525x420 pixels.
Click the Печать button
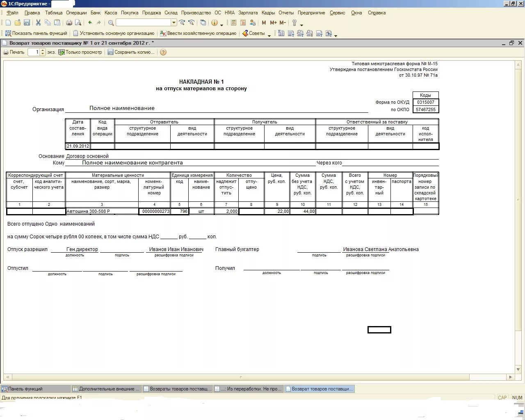(14, 52)
